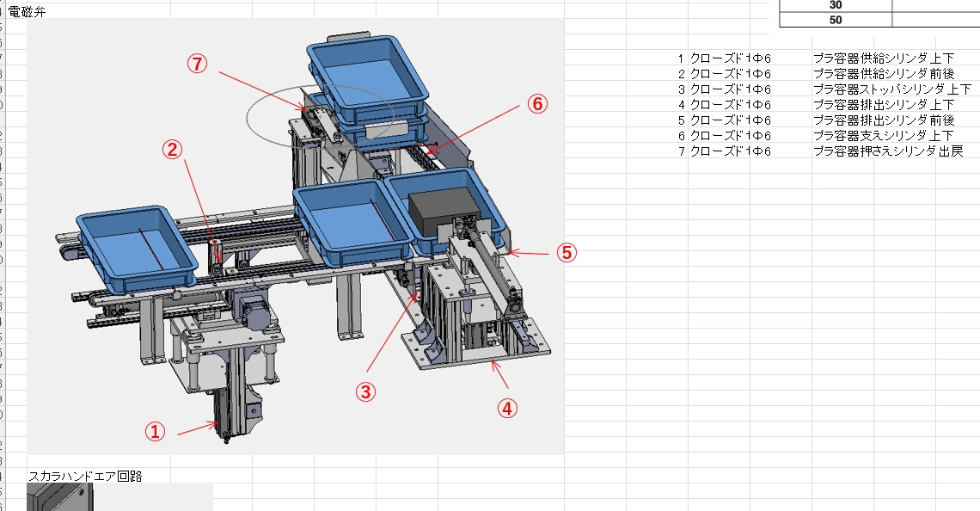Click the circled number 5 label
Viewport: 980px width, 511px height.
point(565,253)
